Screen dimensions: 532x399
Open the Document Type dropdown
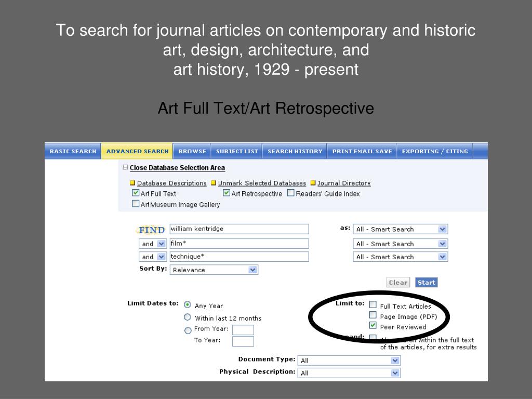(349, 361)
